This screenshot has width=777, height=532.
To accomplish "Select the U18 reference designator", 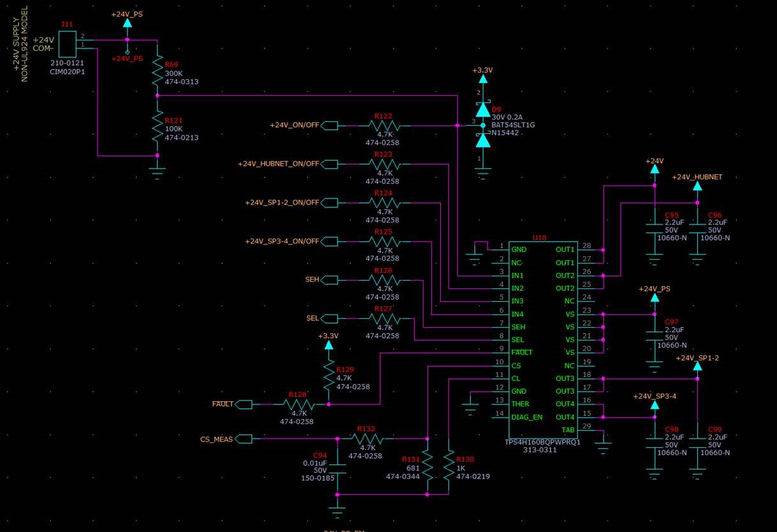I will pyautogui.click(x=540, y=237).
